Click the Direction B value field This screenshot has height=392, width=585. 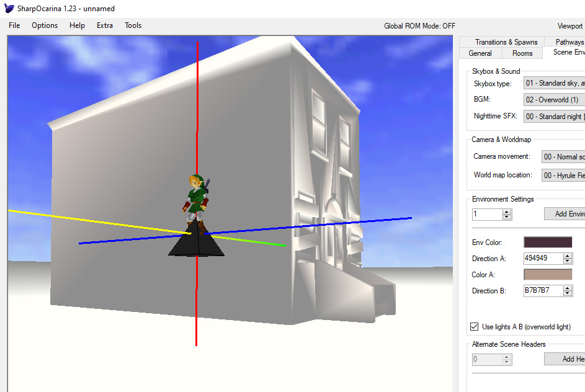543,290
